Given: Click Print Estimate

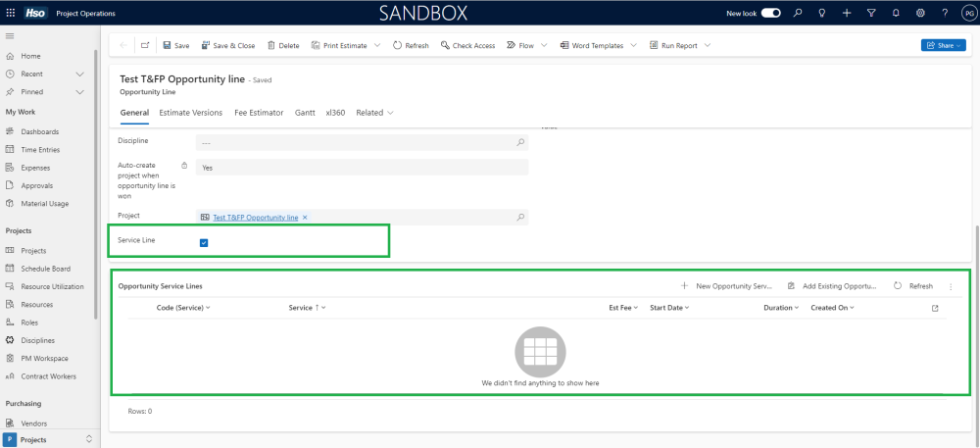Looking at the screenshot, I should click(x=339, y=46).
